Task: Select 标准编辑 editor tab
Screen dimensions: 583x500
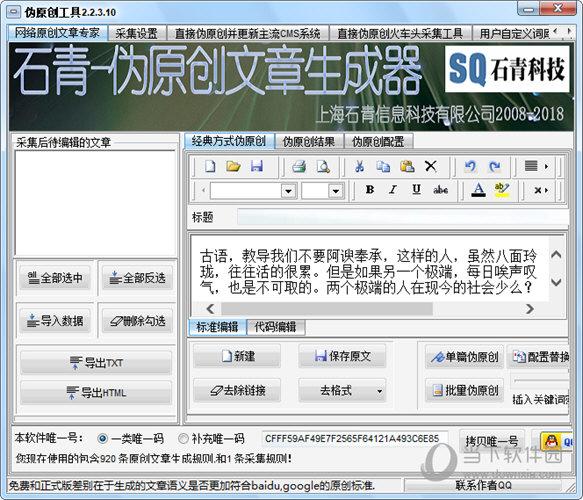Action: tap(217, 327)
